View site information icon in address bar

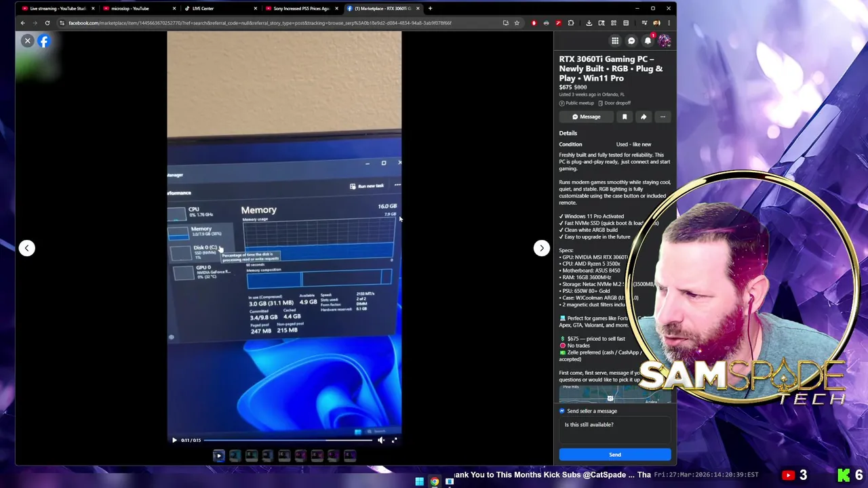[62, 23]
